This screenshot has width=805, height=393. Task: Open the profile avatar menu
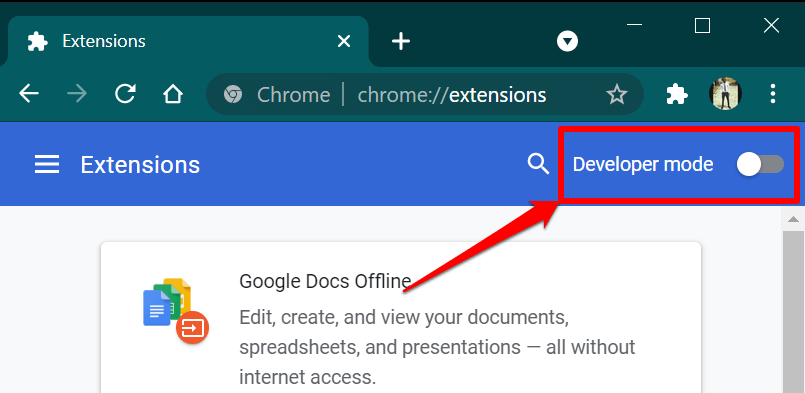(x=725, y=94)
